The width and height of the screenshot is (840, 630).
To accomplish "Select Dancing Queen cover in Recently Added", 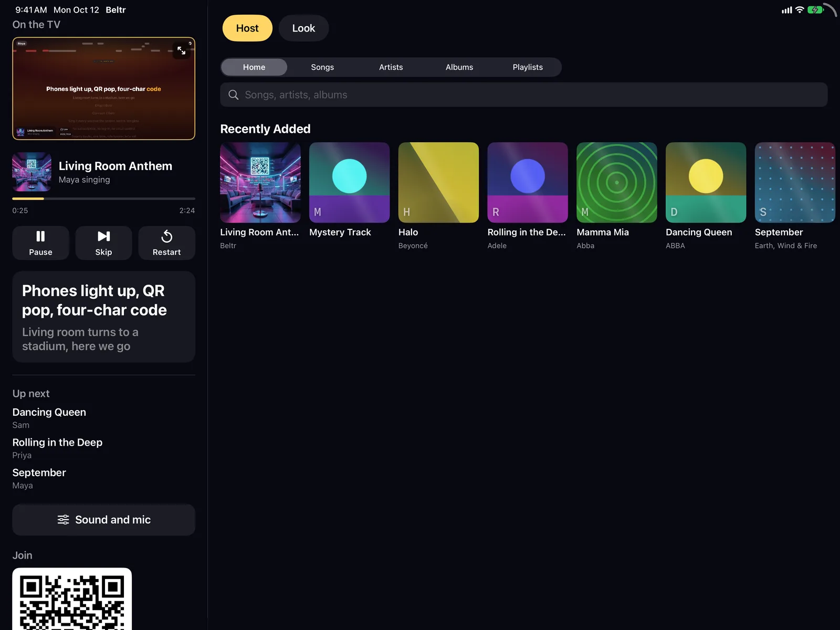I will (706, 183).
